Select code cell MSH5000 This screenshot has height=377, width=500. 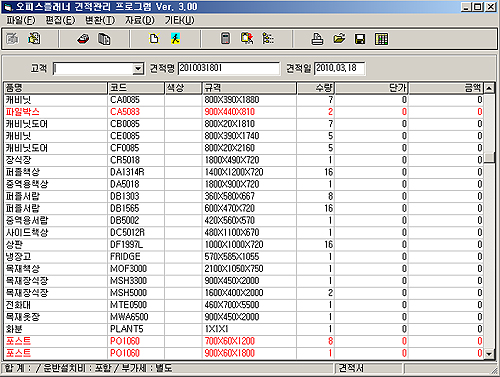(x=129, y=293)
